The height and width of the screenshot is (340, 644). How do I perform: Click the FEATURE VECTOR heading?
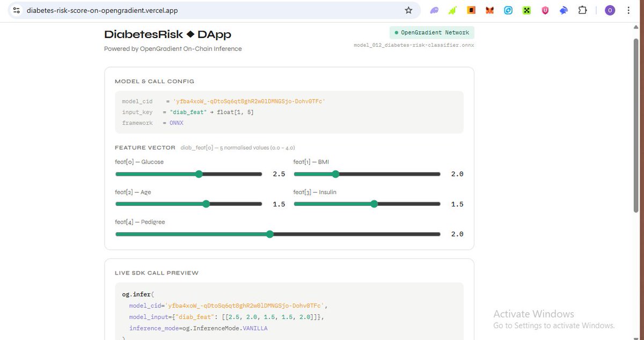[x=145, y=147]
